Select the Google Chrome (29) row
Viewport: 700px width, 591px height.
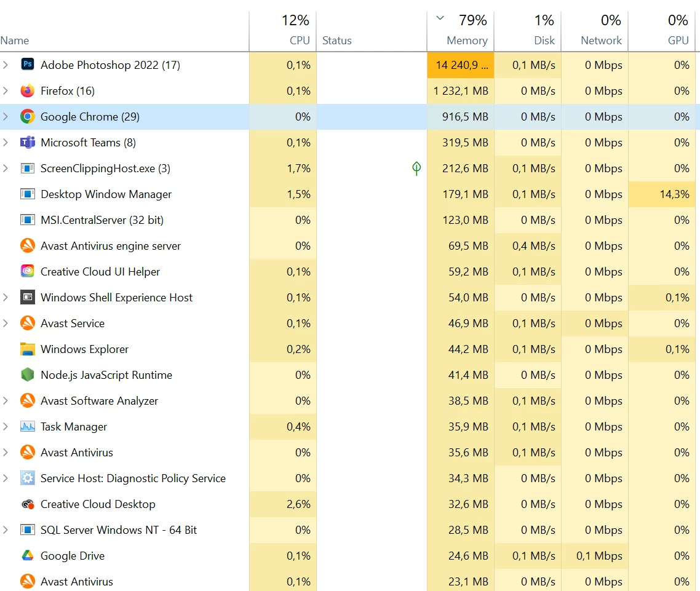[350, 116]
